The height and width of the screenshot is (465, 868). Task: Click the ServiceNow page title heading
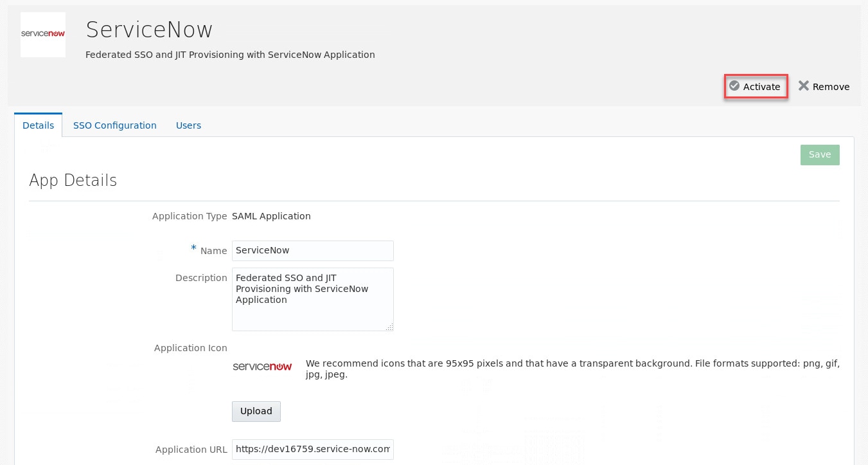point(149,30)
